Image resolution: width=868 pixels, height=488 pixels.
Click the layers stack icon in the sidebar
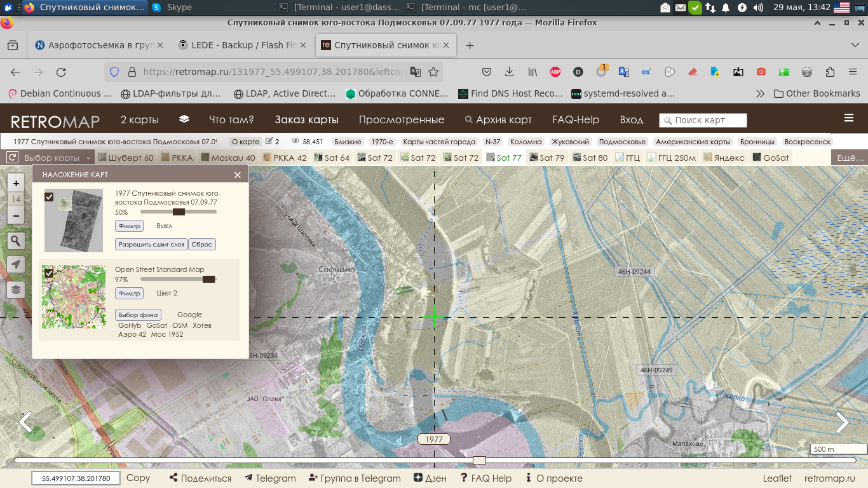coord(16,288)
